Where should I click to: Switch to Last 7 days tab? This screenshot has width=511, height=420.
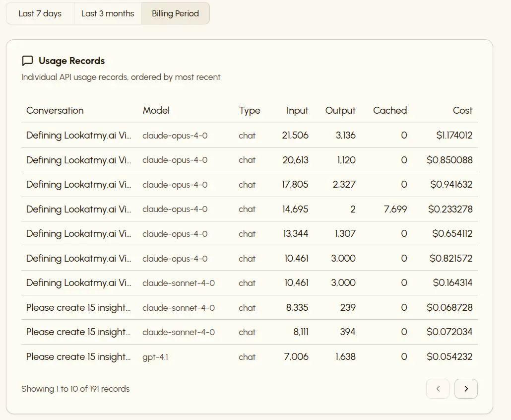pyautogui.click(x=40, y=13)
